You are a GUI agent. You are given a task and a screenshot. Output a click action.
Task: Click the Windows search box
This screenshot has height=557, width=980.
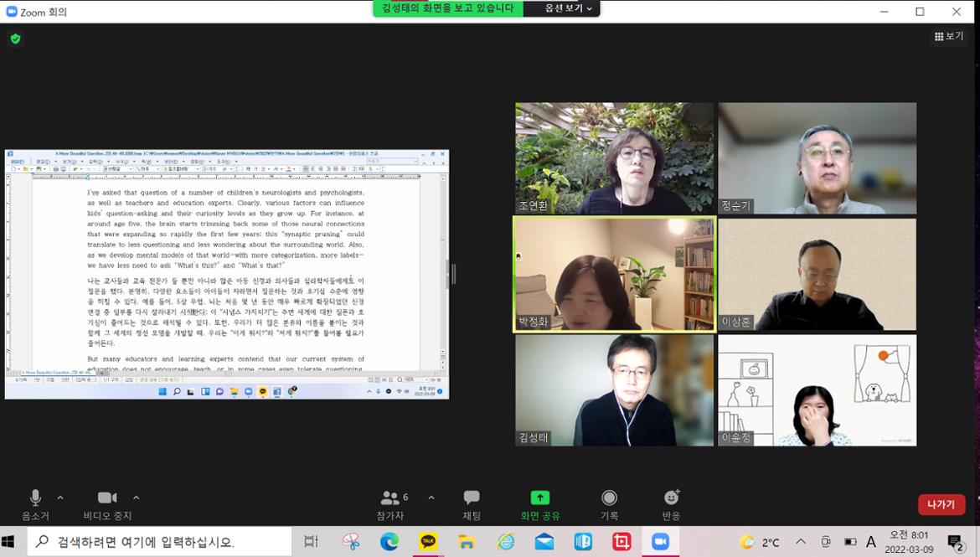pyautogui.click(x=159, y=542)
